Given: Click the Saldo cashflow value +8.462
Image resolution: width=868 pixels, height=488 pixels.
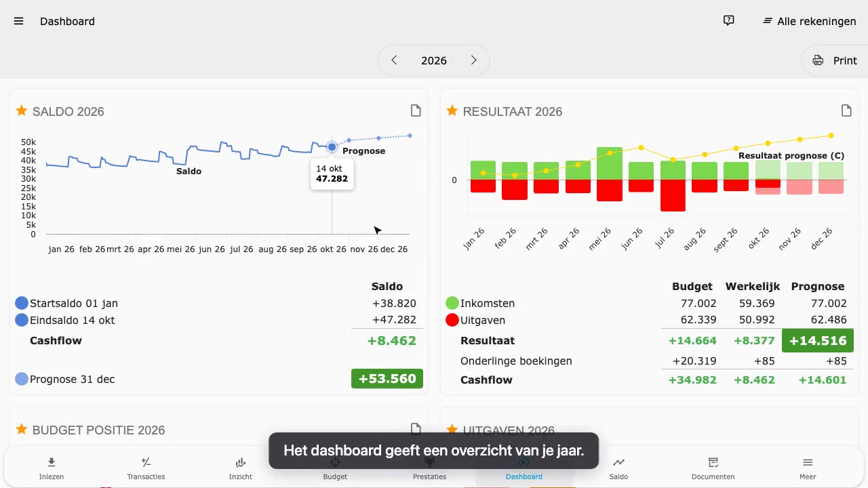Looking at the screenshot, I should point(391,341).
